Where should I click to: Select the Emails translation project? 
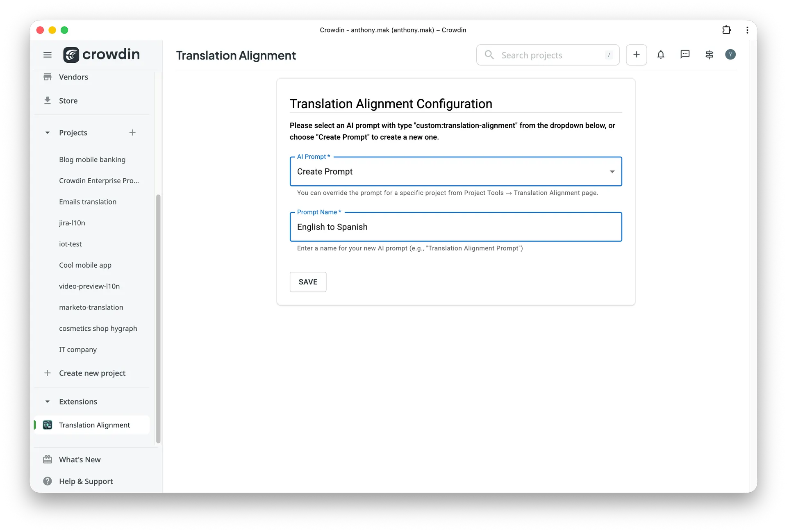tap(88, 202)
